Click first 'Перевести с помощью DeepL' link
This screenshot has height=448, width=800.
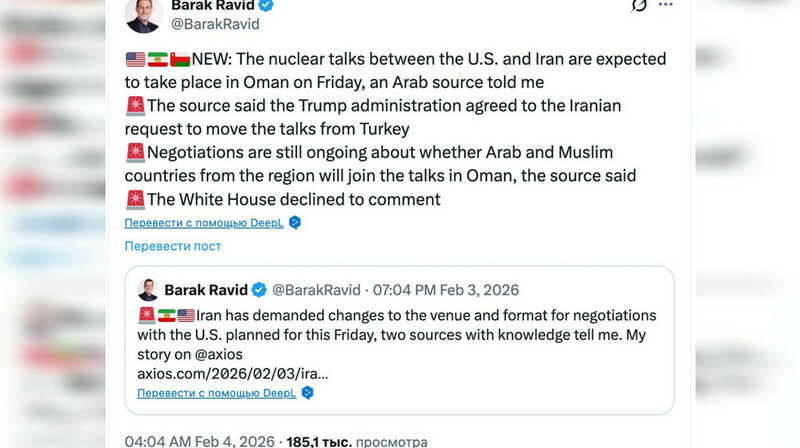pos(204,223)
